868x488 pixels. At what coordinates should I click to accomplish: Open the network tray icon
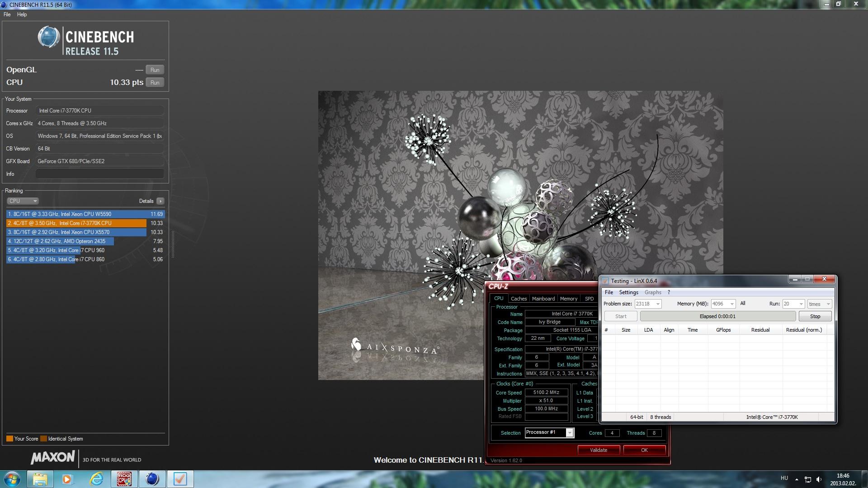808,479
